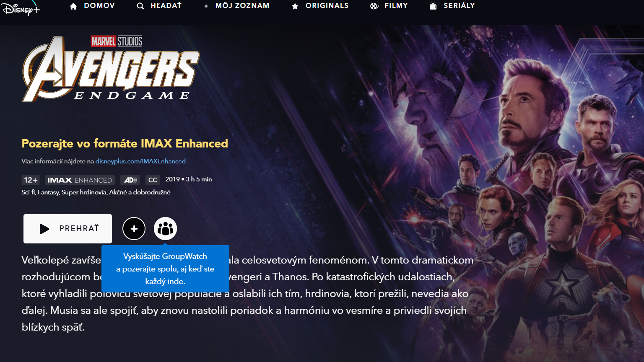Click the Disney+ logo

(21, 8)
